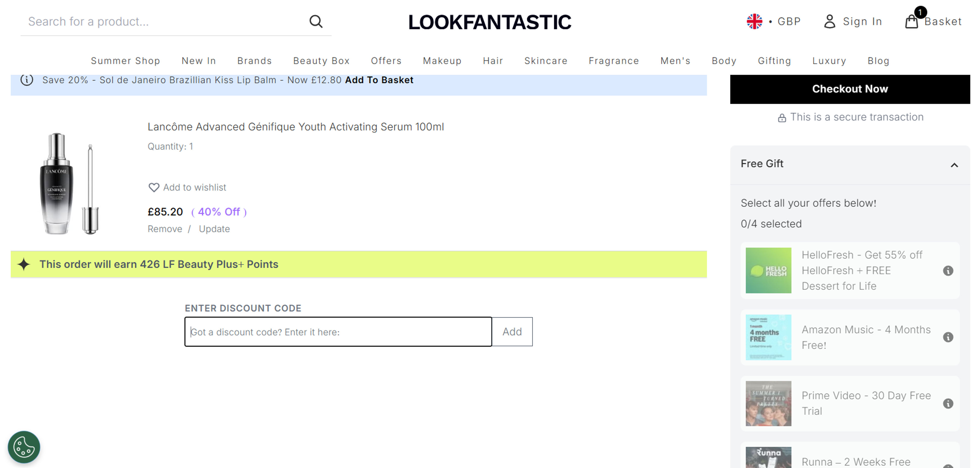
Task: Show info for Amazon Music offer
Action: pyautogui.click(x=948, y=337)
